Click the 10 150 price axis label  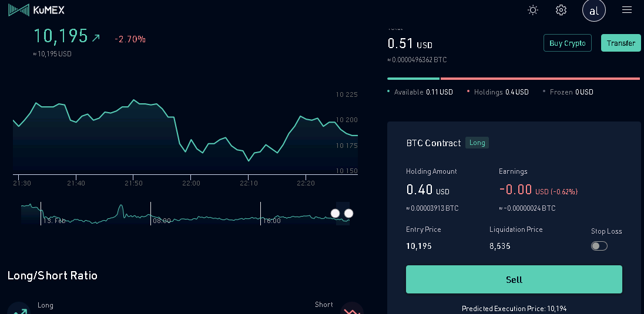point(347,171)
